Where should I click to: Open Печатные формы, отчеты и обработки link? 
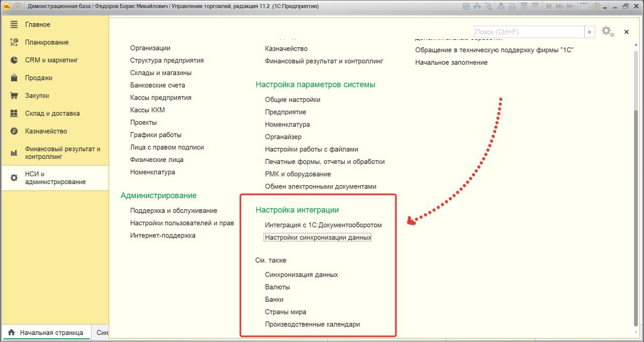tap(325, 161)
